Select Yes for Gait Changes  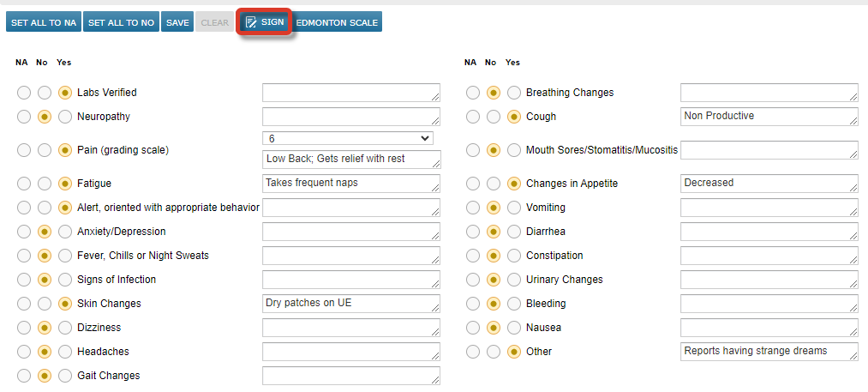click(x=65, y=376)
